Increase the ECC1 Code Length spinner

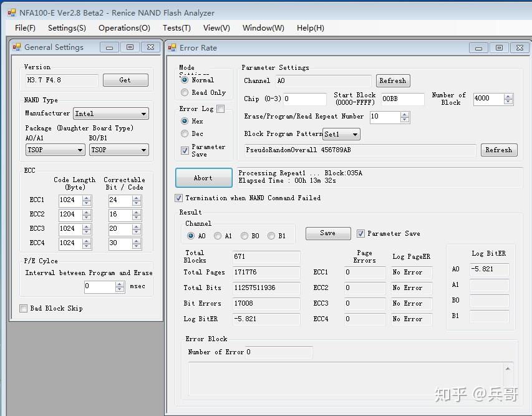(87, 198)
